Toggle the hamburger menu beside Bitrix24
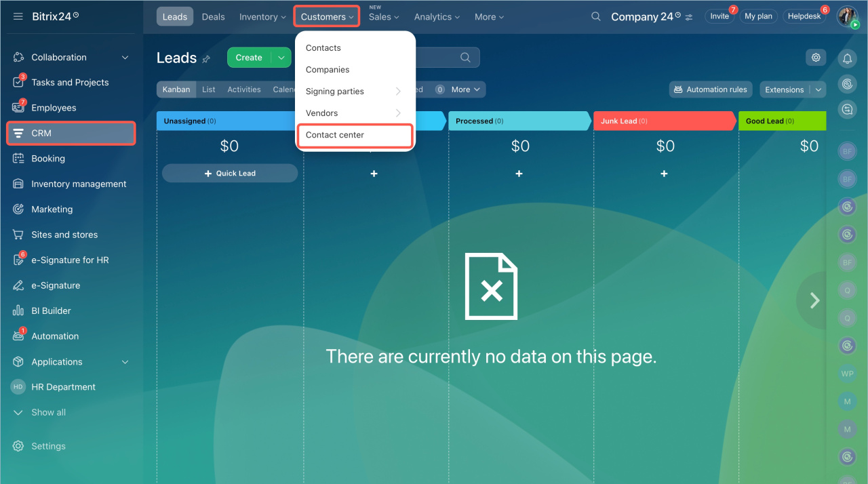This screenshot has width=868, height=484. coord(18,16)
